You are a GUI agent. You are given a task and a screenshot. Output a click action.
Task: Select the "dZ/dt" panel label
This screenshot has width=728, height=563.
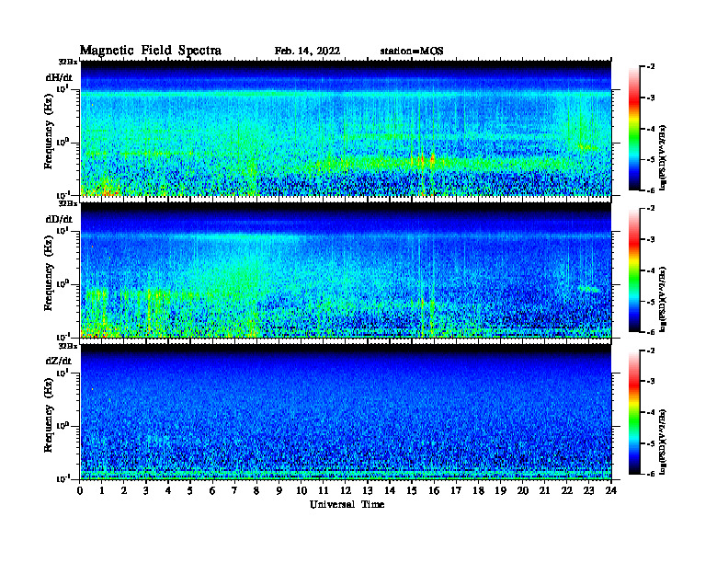pos(59,361)
